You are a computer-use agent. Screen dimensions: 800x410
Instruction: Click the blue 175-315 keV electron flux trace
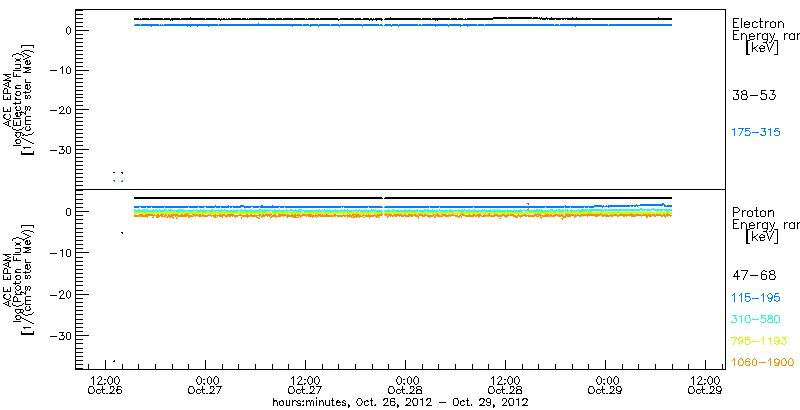click(403, 24)
